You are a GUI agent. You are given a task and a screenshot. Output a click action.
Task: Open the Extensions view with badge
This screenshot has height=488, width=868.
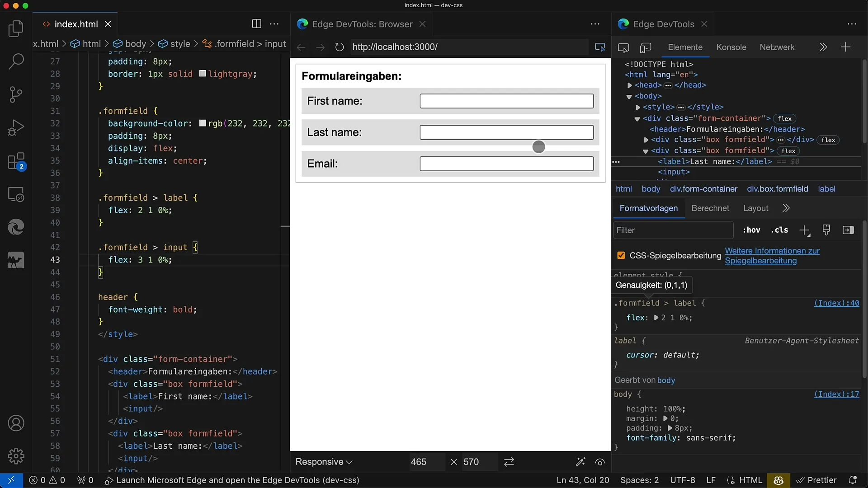pyautogui.click(x=16, y=161)
